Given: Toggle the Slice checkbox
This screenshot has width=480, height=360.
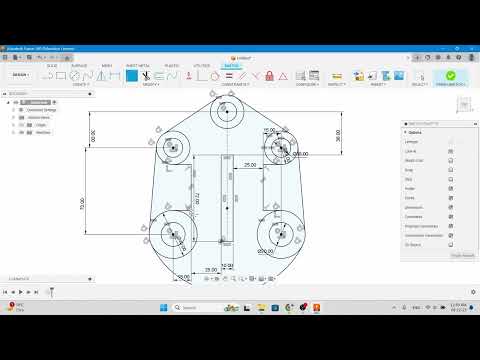Looking at the screenshot, I should point(450,179).
